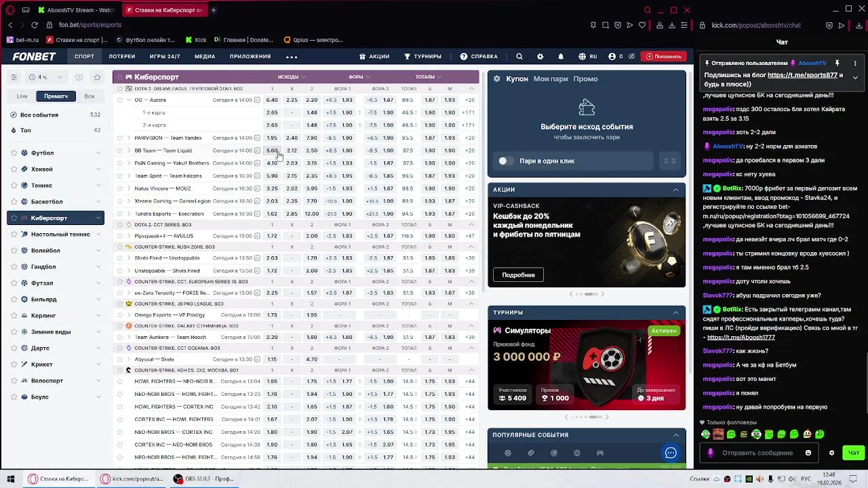Image resolution: width=868 pixels, height=488 pixels.
Task: Open the user account profile icon
Action: pos(612,56)
